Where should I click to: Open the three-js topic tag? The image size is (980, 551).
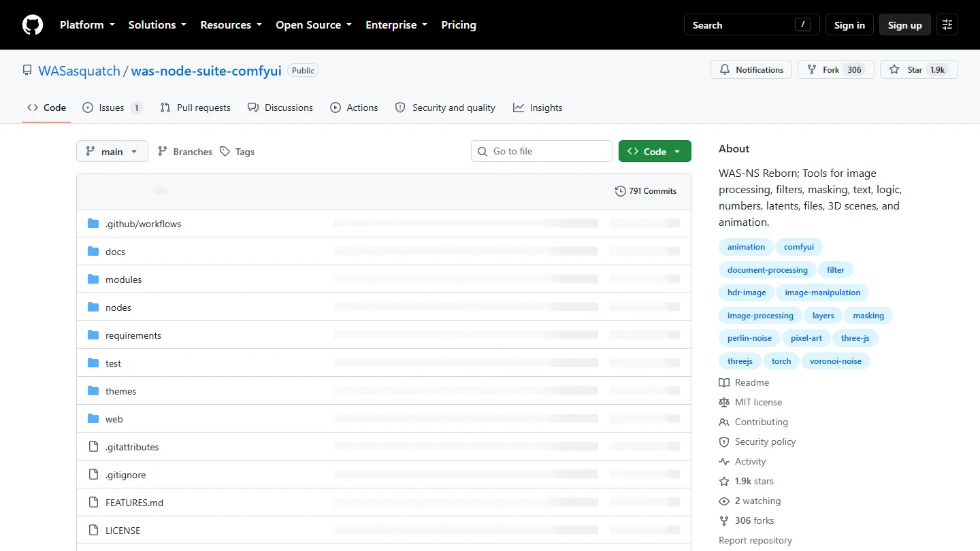pyautogui.click(x=855, y=338)
